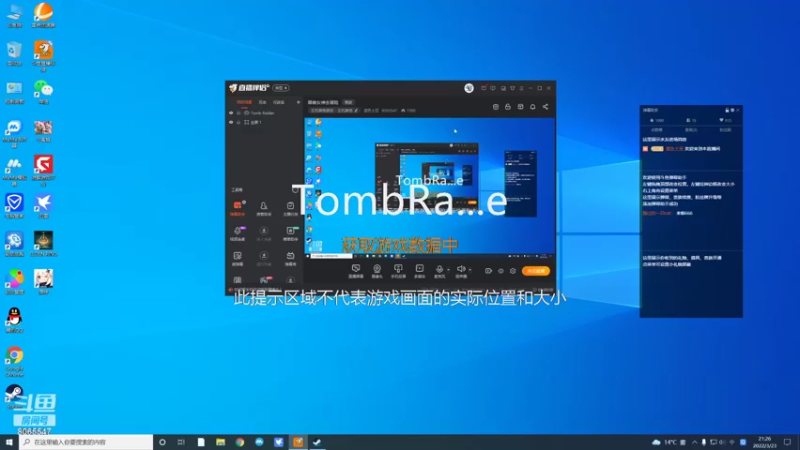Image resolution: width=800 pixels, height=450 pixels.
Task: Toggle the lock icon in danmu assistant window
Action: (x=727, y=110)
